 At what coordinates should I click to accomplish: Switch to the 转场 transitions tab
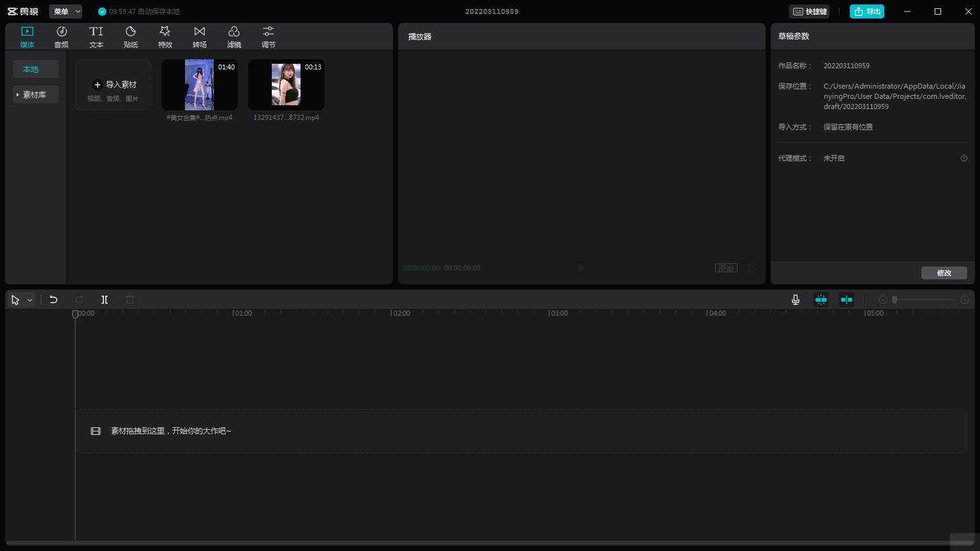coord(200,37)
